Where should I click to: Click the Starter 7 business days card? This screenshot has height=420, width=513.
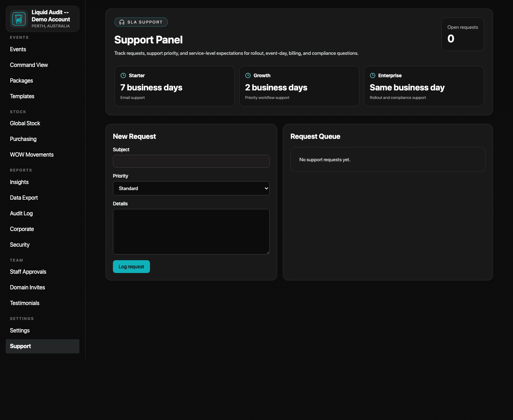(x=175, y=86)
